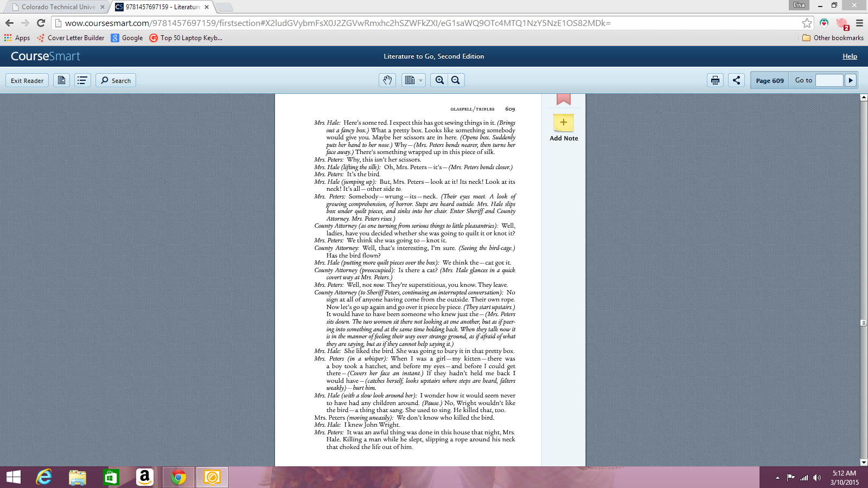Open the Windows Start menu
The height and width of the screenshot is (488, 868).
[x=13, y=477]
